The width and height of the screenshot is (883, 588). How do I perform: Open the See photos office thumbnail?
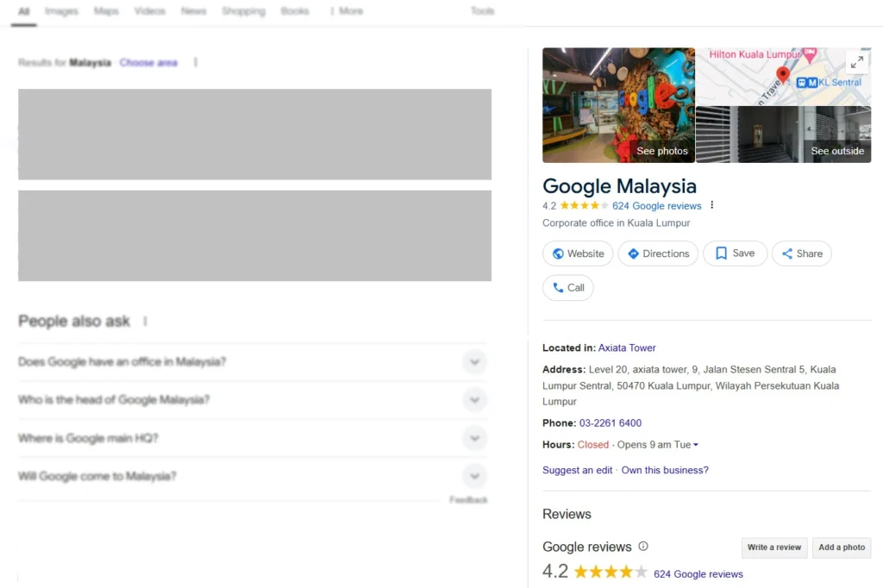pyautogui.click(x=618, y=105)
